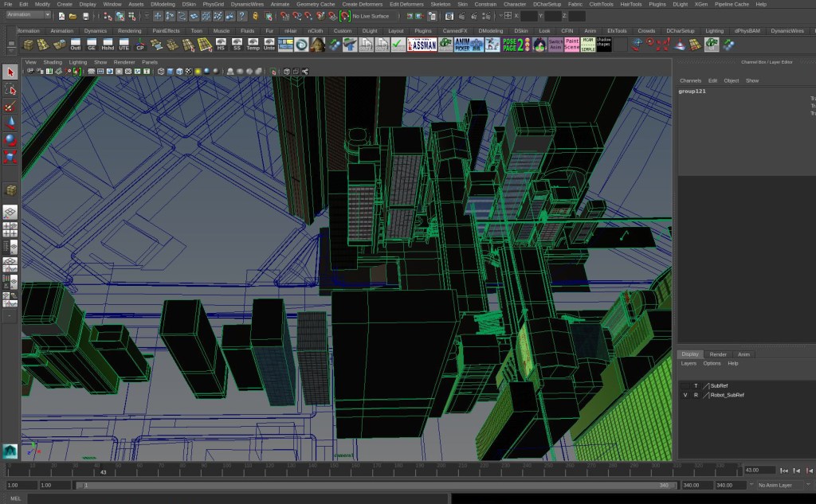
Task: Activate the Lasso select tool
Action: point(10,89)
